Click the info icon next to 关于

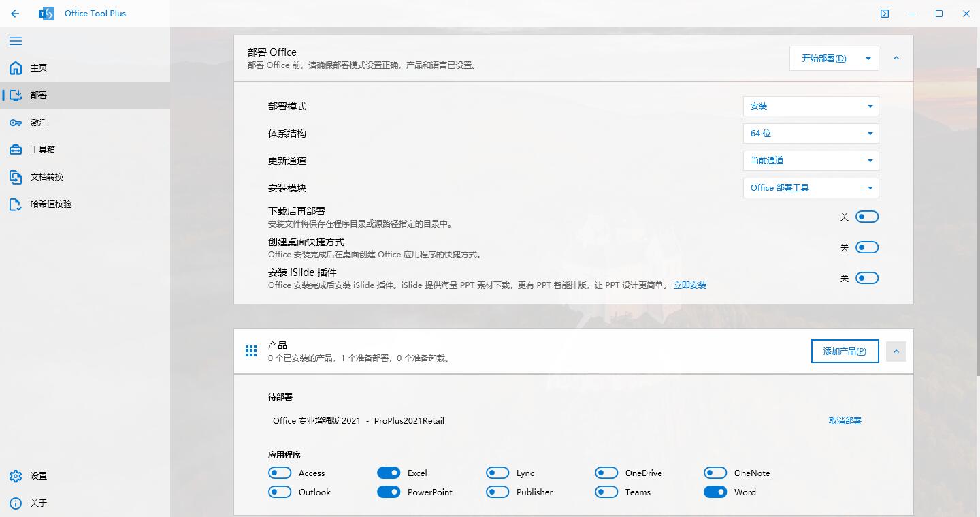tap(16, 503)
